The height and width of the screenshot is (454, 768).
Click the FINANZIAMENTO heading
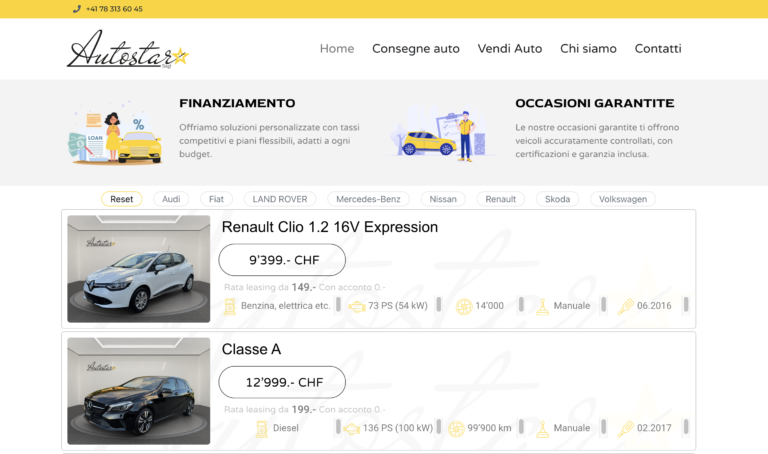[x=237, y=103]
